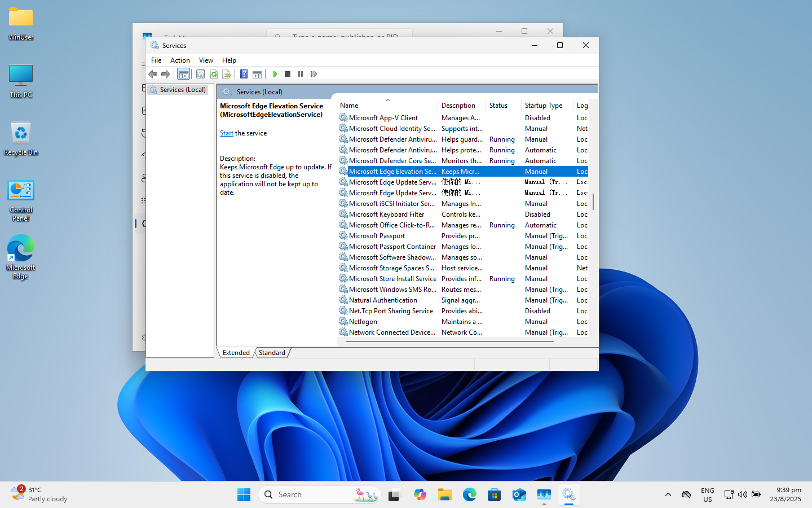Select the This PC desktop icon
This screenshot has width=812, height=508.
pos(21,81)
